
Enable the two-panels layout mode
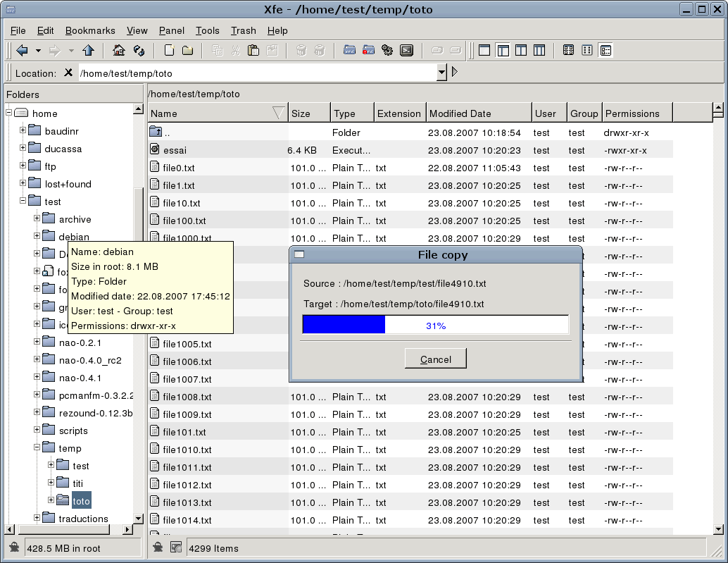point(520,50)
